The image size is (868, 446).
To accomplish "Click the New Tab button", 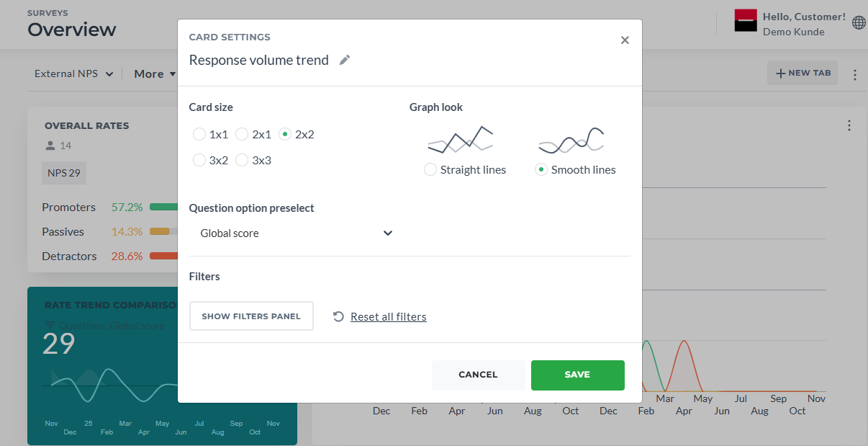I will 803,73.
